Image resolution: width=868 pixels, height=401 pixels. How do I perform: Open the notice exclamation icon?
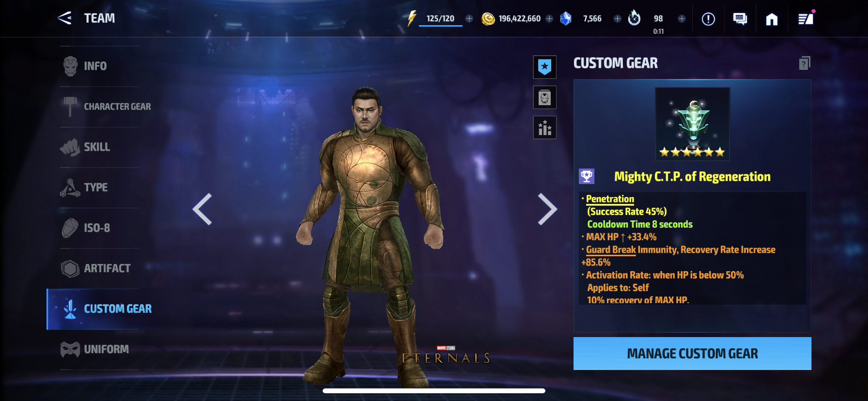coord(708,19)
